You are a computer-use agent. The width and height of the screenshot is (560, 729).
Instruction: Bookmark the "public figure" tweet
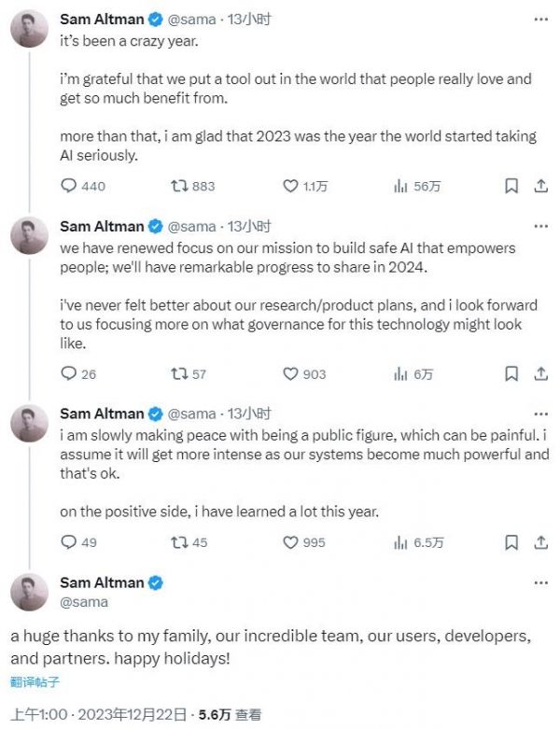point(511,542)
